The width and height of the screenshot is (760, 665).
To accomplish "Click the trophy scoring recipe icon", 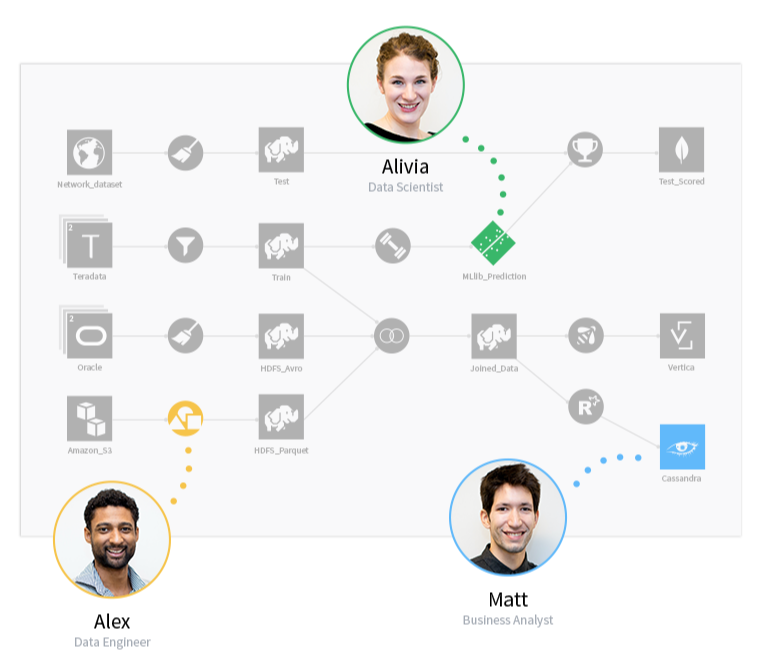I will point(585,150).
